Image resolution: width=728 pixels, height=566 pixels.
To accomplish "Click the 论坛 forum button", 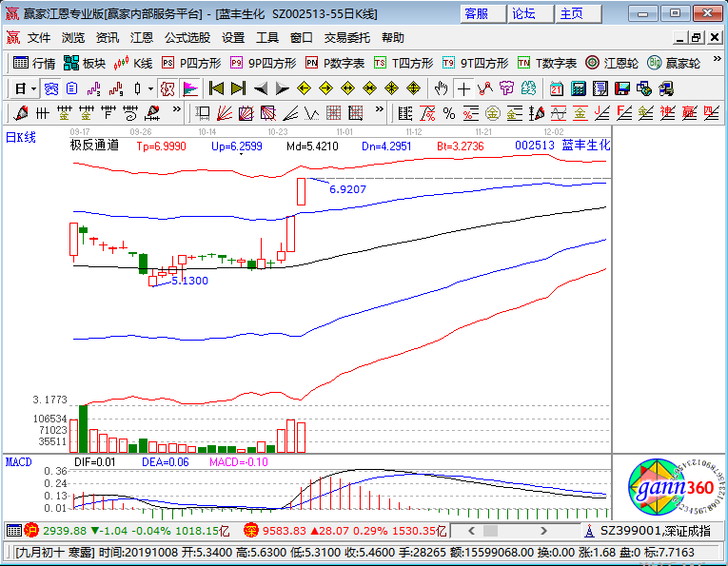I will click(523, 13).
